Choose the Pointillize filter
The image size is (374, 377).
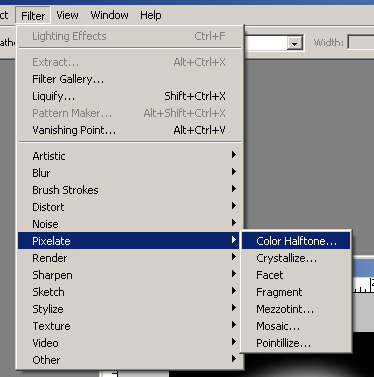point(296,343)
